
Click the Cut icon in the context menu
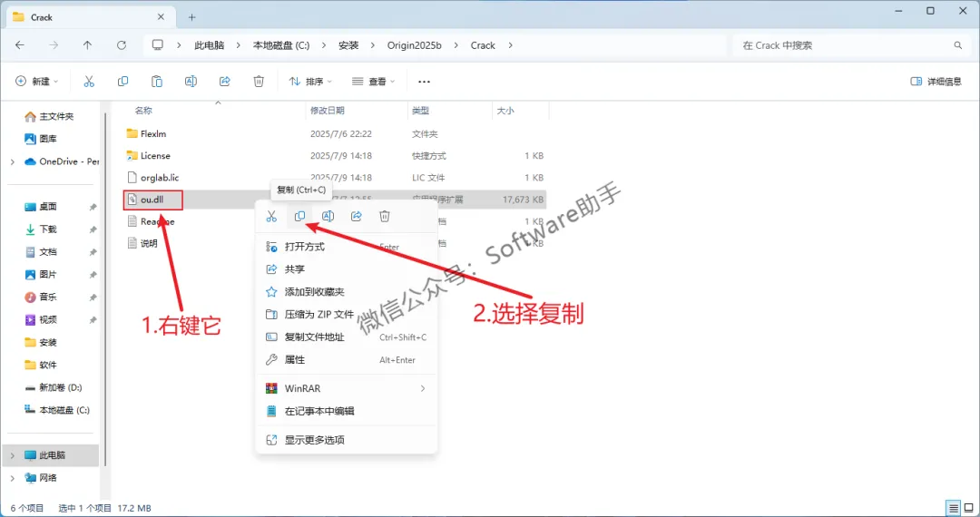pyautogui.click(x=271, y=216)
